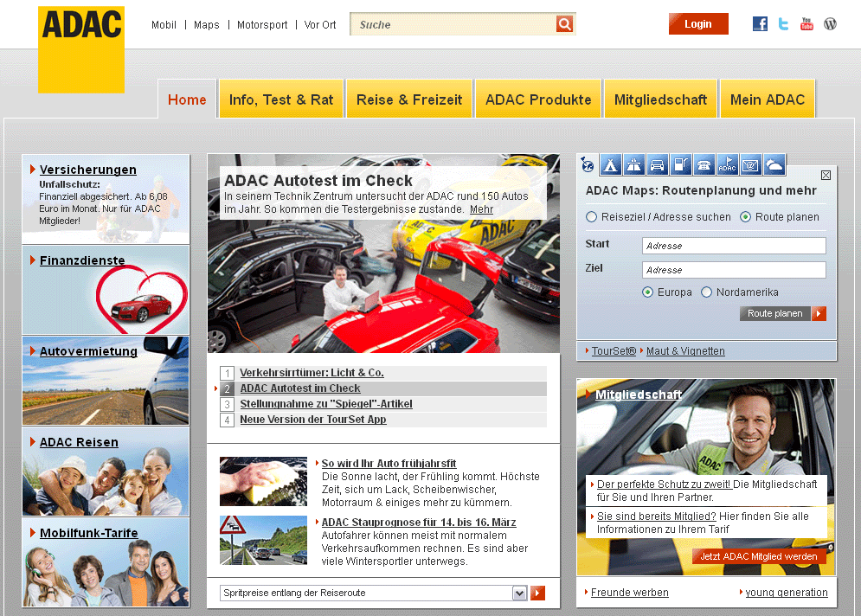
Task: Open ADAC Stauprognose 14. bis 16. März
Action: coord(419,522)
